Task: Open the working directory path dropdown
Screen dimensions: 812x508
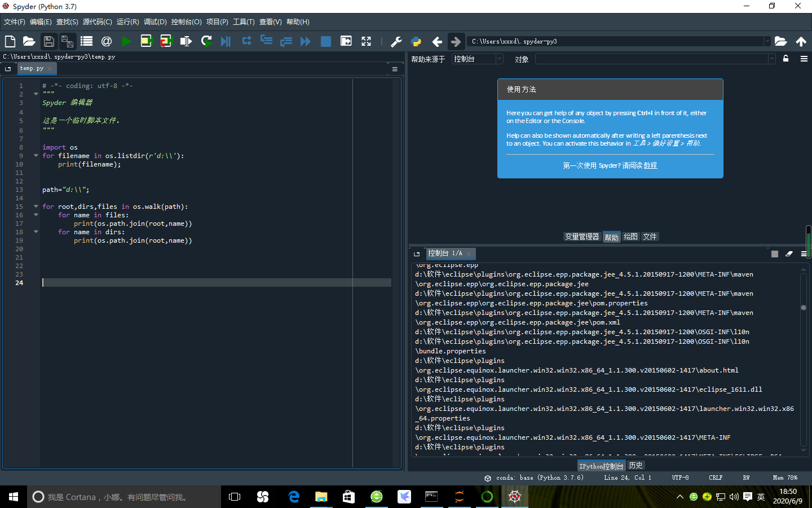Action: (767, 41)
